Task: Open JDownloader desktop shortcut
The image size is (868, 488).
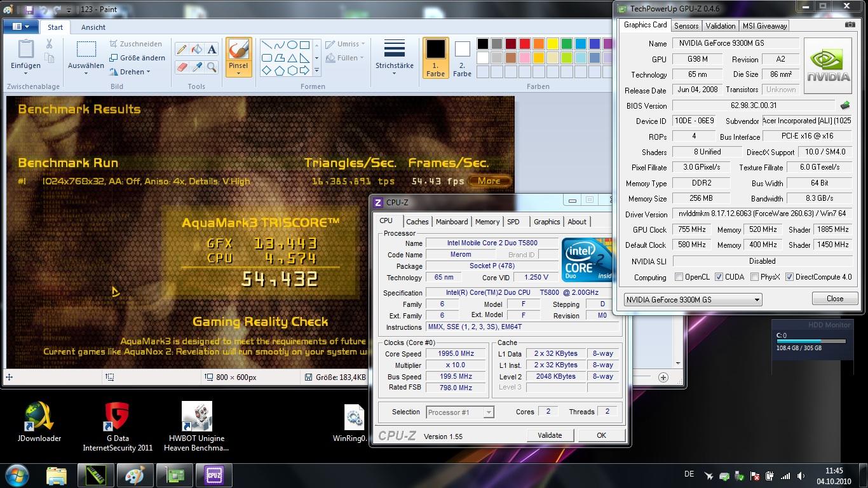Action: pos(39,422)
